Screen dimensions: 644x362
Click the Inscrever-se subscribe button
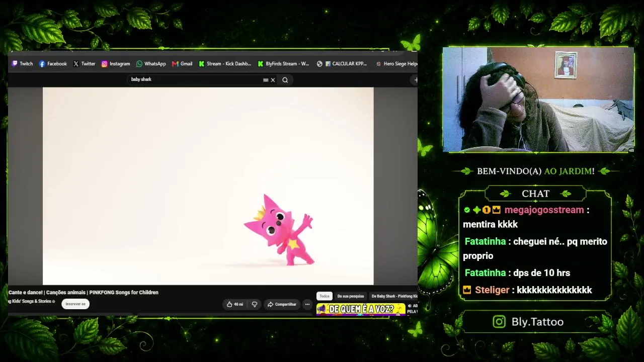coord(75,304)
